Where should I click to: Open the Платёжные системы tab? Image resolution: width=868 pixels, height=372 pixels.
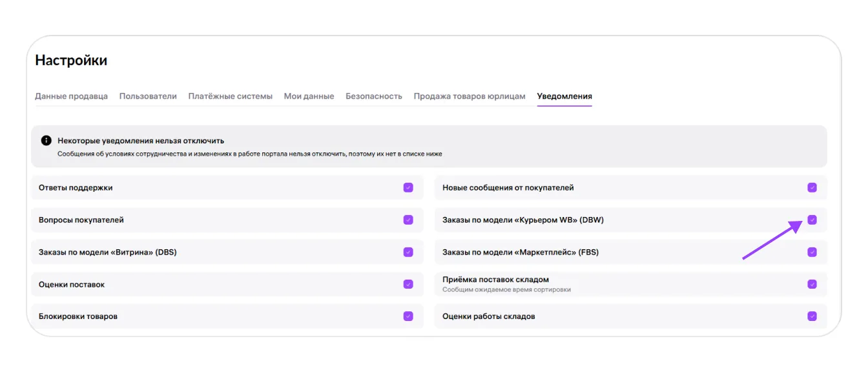231,96
